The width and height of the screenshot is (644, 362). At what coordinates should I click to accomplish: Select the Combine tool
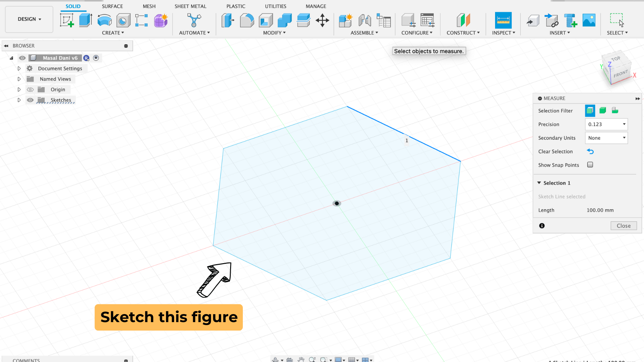pos(284,20)
